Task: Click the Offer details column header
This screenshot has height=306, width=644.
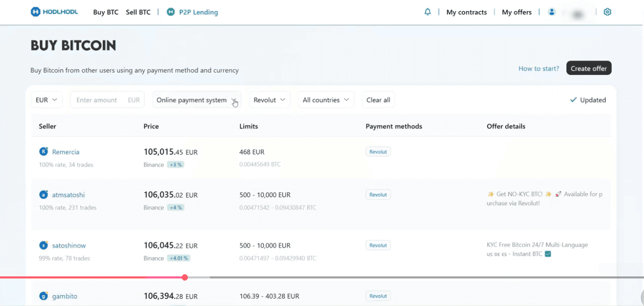Action: click(x=506, y=126)
